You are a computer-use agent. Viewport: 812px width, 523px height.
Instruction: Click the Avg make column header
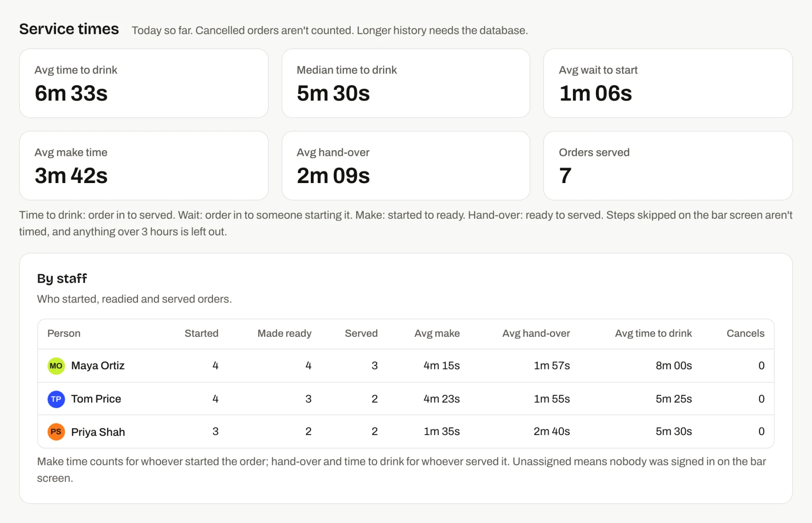437,333
